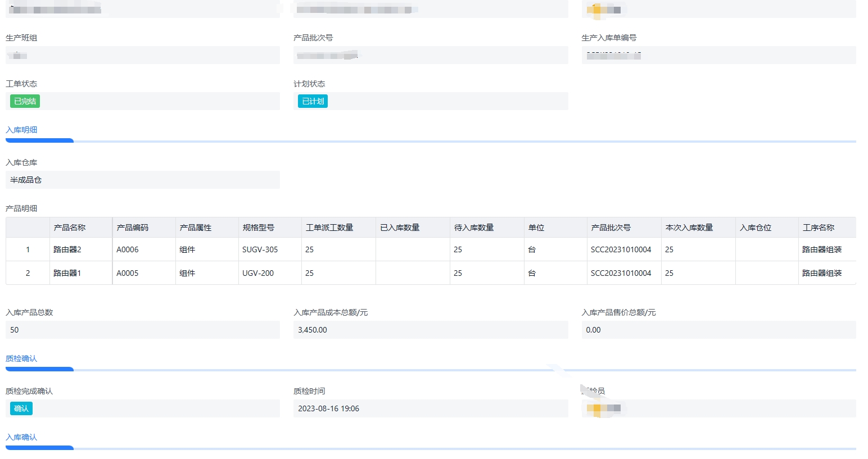Click the 工序名称 column header
This screenshot has height=459, width=868.
pyautogui.click(x=819, y=228)
